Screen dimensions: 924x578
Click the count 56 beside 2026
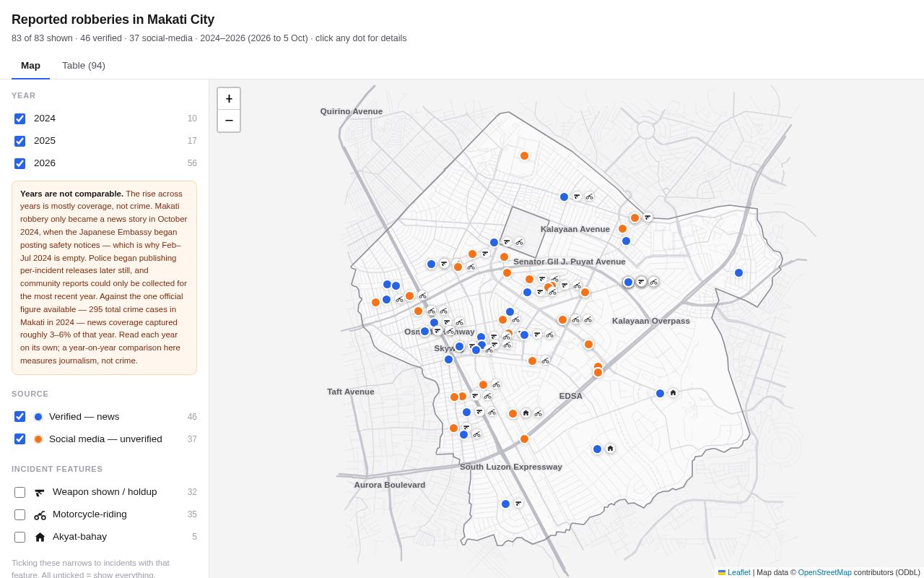pos(192,163)
